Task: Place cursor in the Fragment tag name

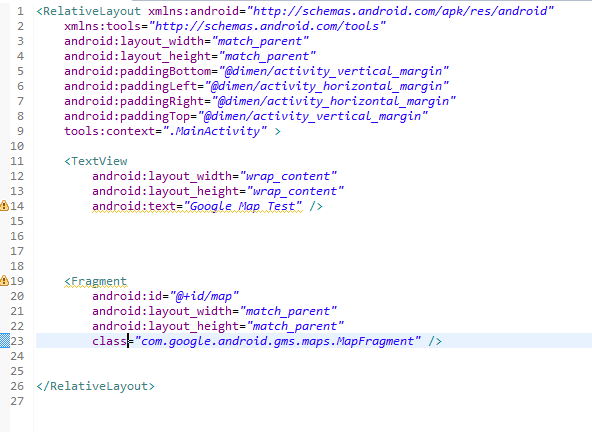Action: 99,281
